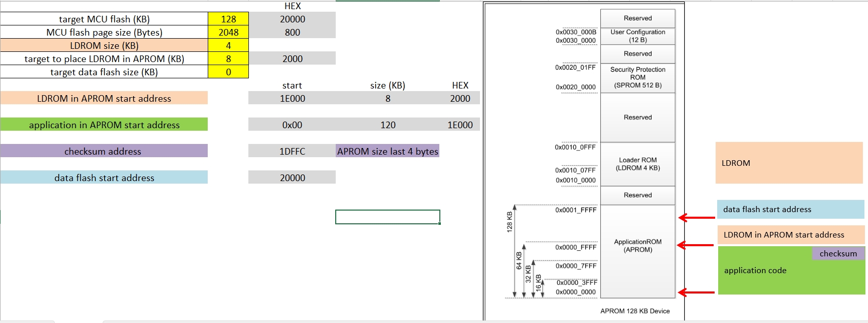Click the application size cell showing 120

point(388,125)
